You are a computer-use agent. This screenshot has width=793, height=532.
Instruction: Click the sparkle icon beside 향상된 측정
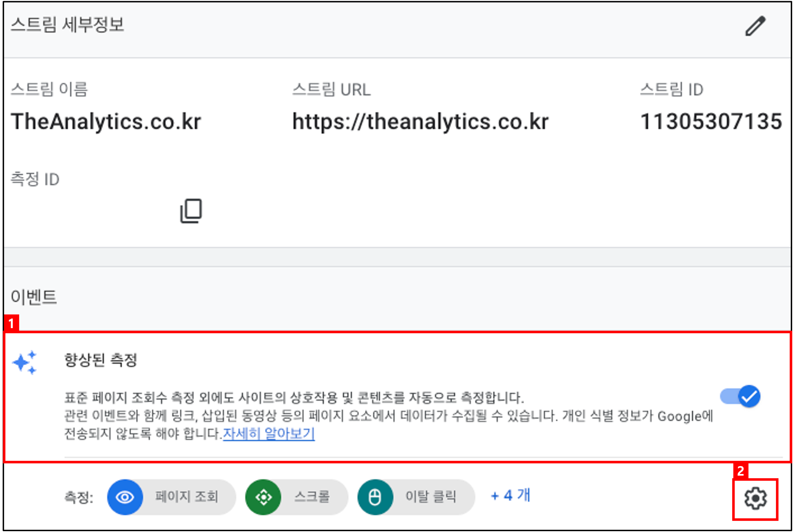click(24, 362)
